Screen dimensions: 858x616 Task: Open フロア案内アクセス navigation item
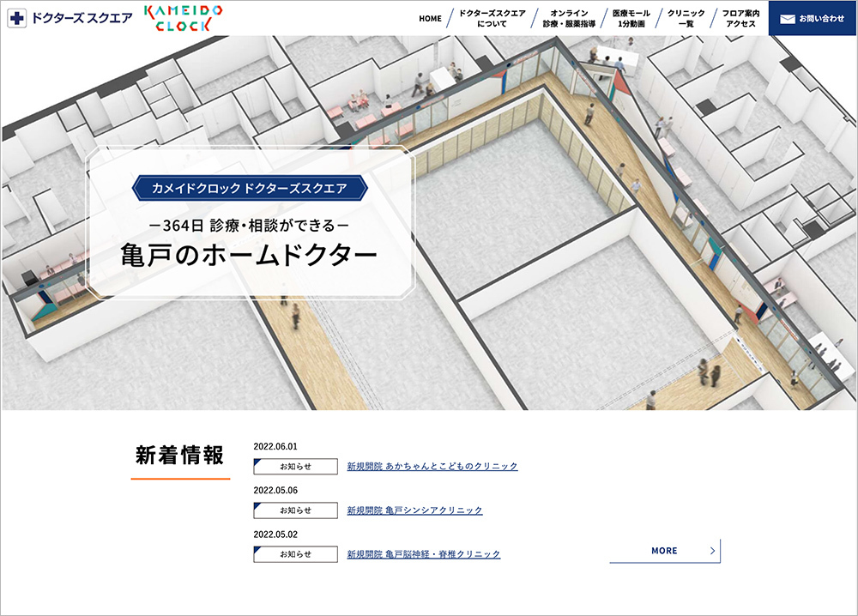click(x=740, y=18)
